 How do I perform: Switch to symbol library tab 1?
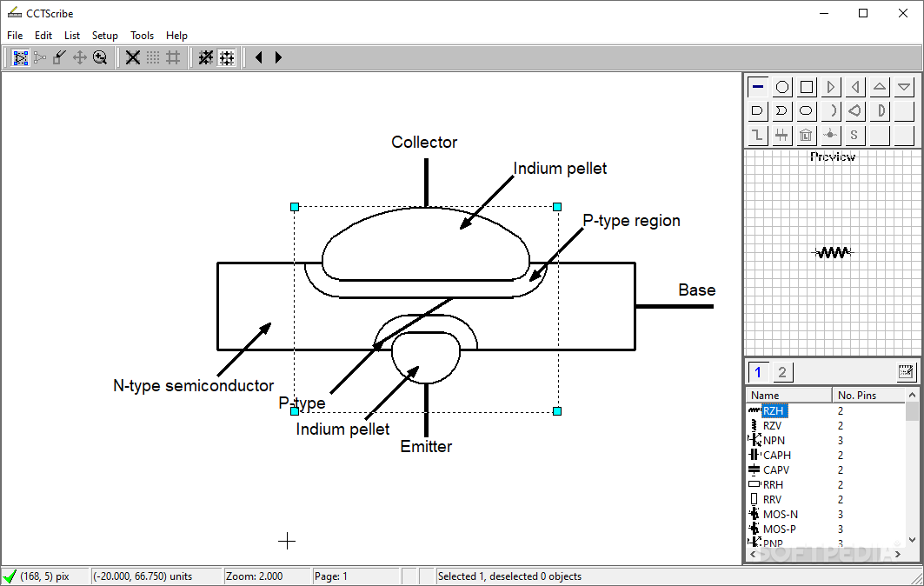(x=759, y=372)
